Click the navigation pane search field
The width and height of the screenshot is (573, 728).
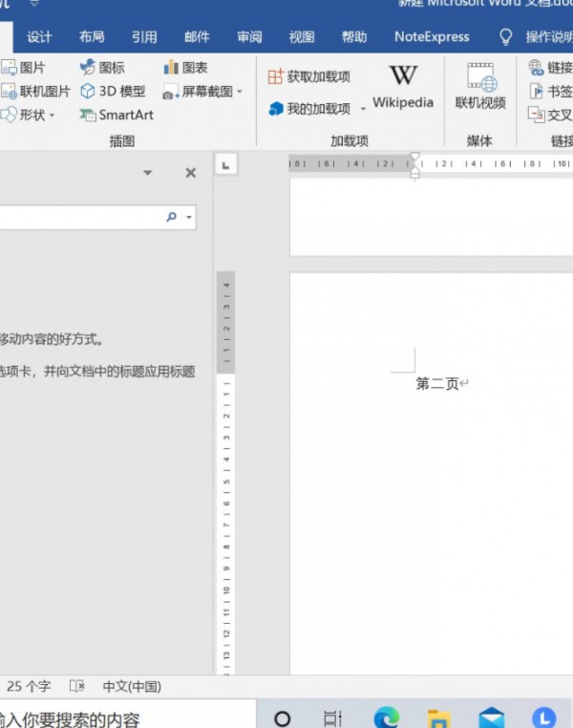(81, 217)
